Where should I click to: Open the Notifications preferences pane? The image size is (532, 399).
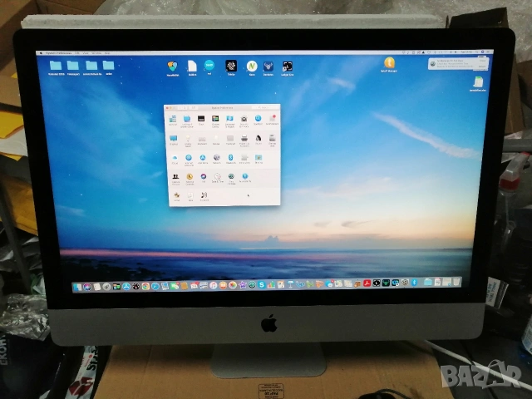click(x=272, y=120)
